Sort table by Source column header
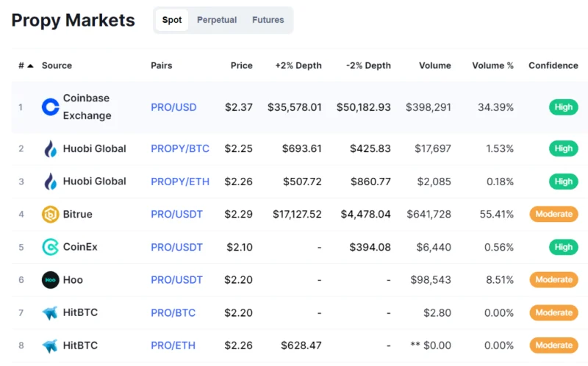 click(57, 65)
